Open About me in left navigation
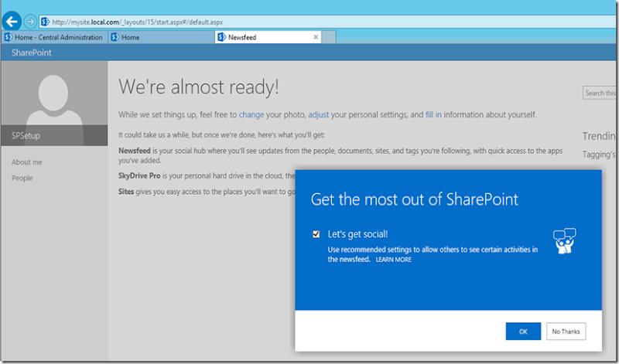The width and height of the screenshot is (619, 364). tap(27, 162)
